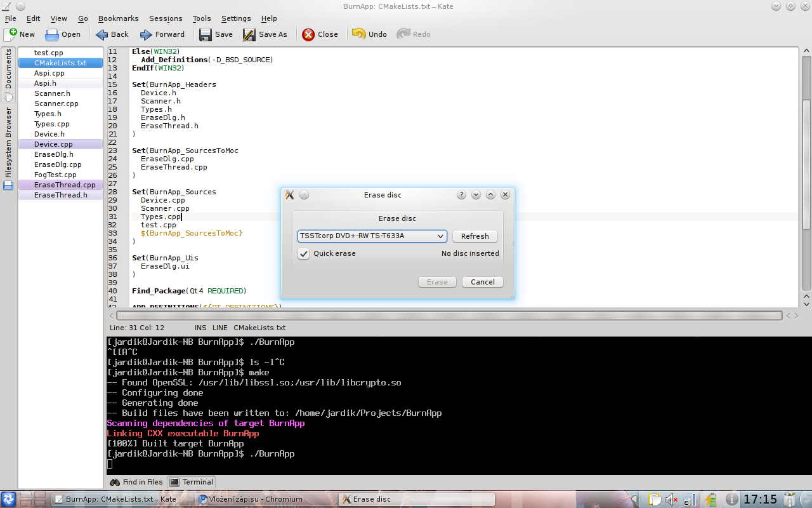Cancel the Erase disc dialog
The width and height of the screenshot is (812, 508).
pyautogui.click(x=483, y=282)
